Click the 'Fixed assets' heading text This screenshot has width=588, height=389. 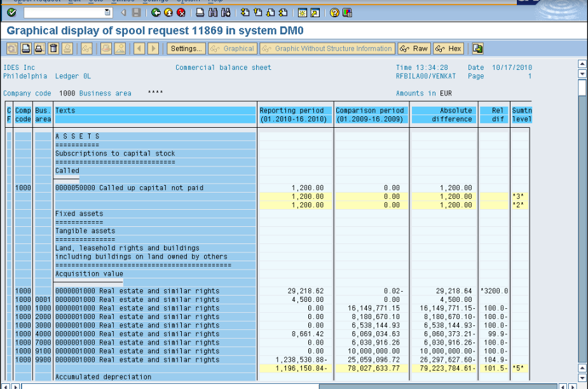tap(79, 214)
